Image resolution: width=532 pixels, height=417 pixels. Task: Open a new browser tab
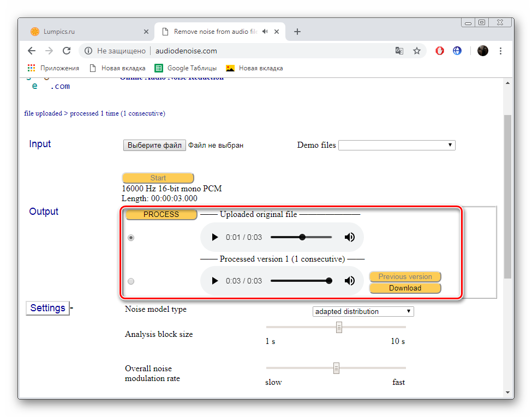[297, 32]
